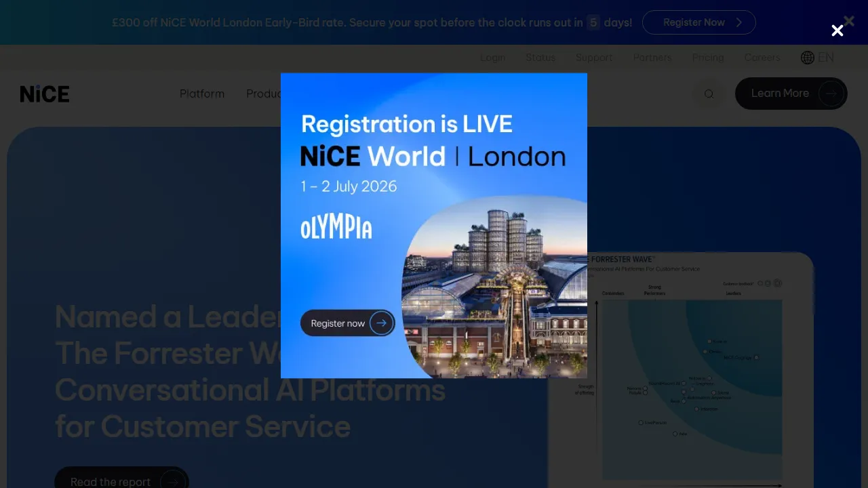Image resolution: width=868 pixels, height=488 pixels.
Task: View the Pricing page
Action: pyautogui.click(x=708, y=58)
